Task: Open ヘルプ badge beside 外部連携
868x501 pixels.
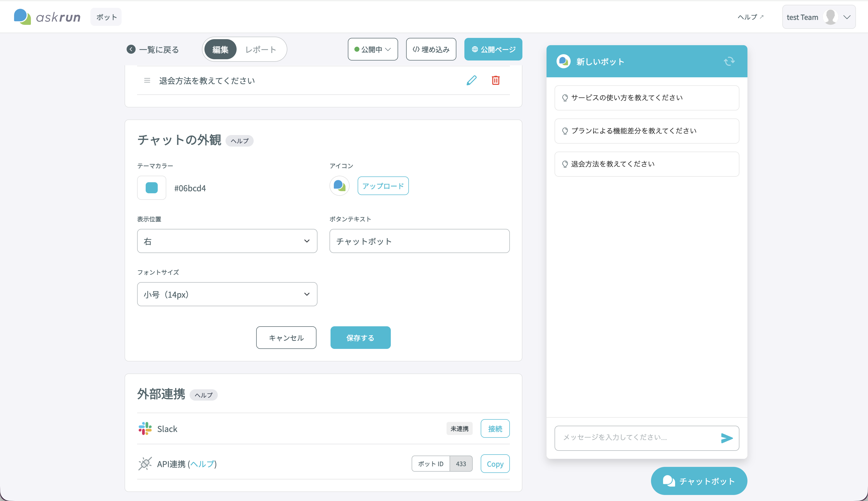Action: tap(203, 395)
